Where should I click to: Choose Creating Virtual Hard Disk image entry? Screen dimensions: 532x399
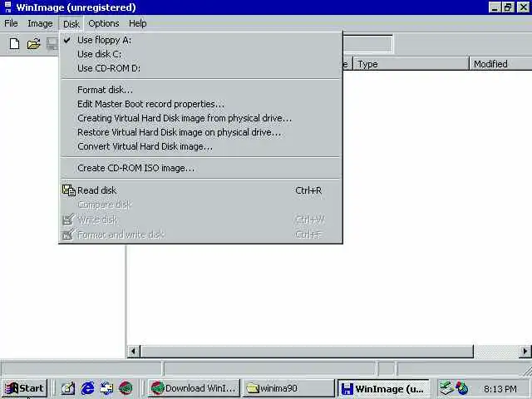(x=200, y=118)
